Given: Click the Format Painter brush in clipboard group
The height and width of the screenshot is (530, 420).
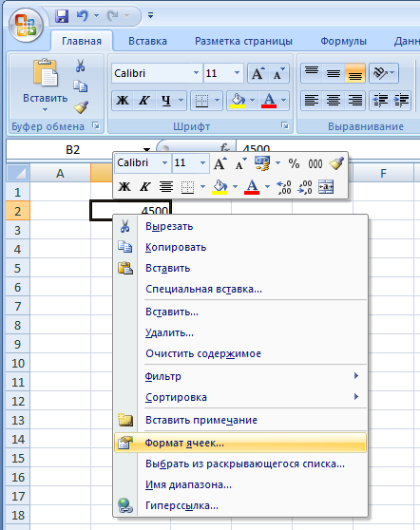Looking at the screenshot, I should point(81,107).
